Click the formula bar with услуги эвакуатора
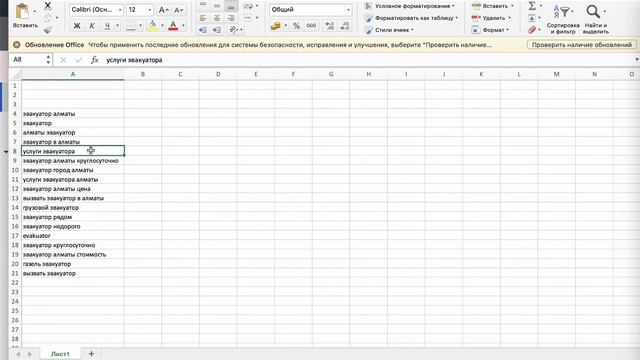Screen dimensions: 640x360 coord(367,60)
